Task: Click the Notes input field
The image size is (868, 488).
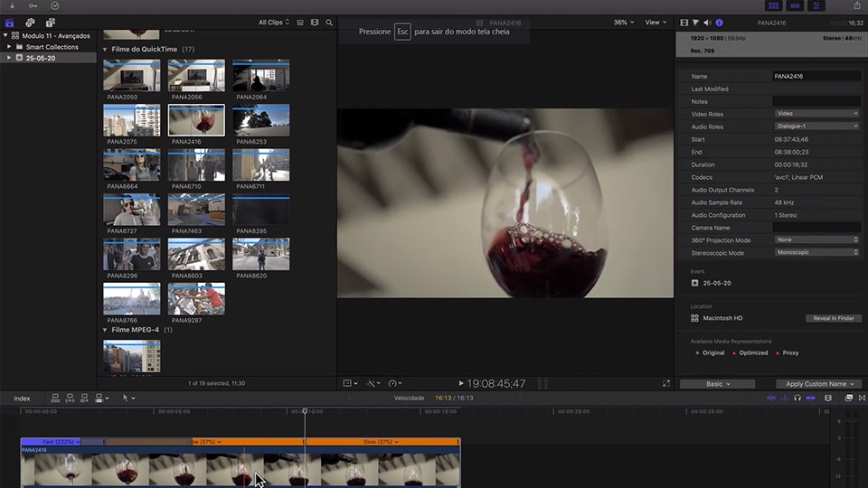Action: (x=816, y=101)
